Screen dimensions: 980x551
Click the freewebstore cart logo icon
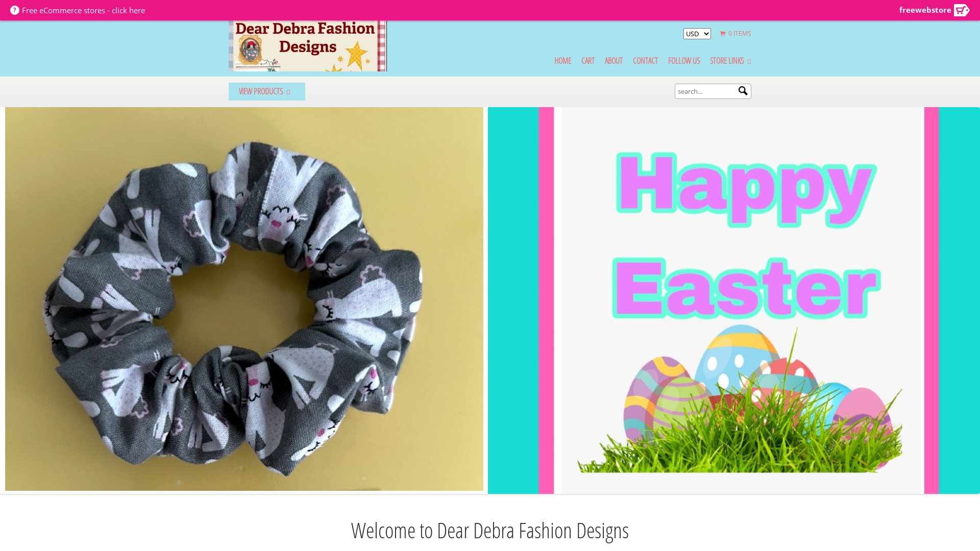coord(962,10)
